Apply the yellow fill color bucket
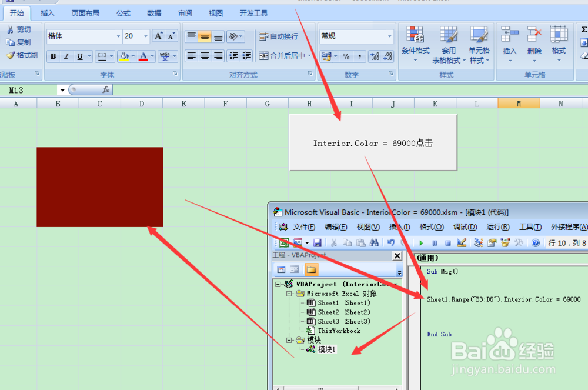588x390 pixels. click(x=123, y=56)
